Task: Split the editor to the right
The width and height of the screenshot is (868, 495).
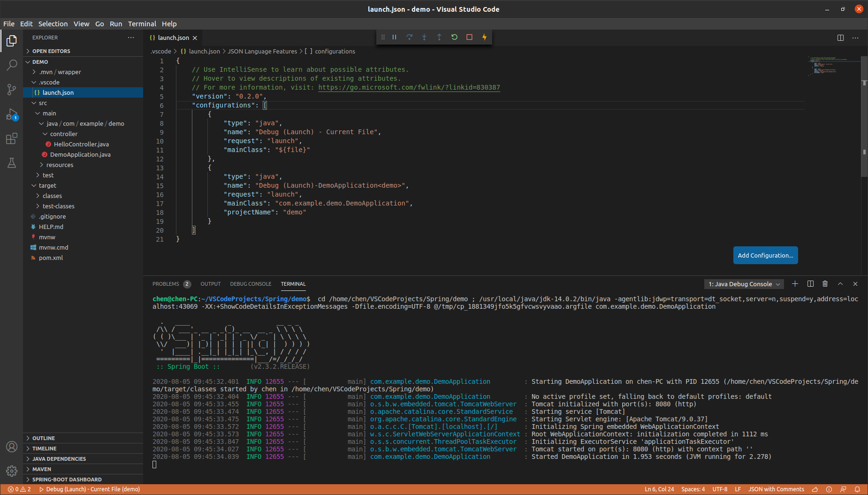Action: 840,38
